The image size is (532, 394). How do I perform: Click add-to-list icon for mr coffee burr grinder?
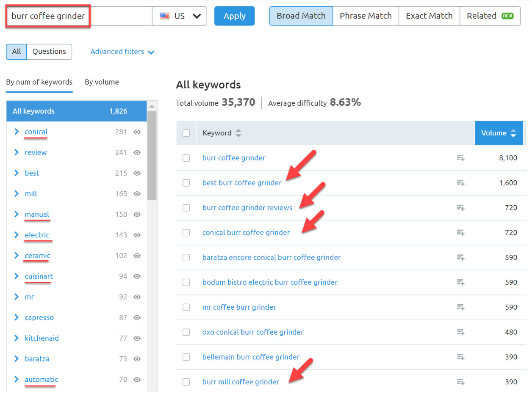pyautogui.click(x=460, y=307)
